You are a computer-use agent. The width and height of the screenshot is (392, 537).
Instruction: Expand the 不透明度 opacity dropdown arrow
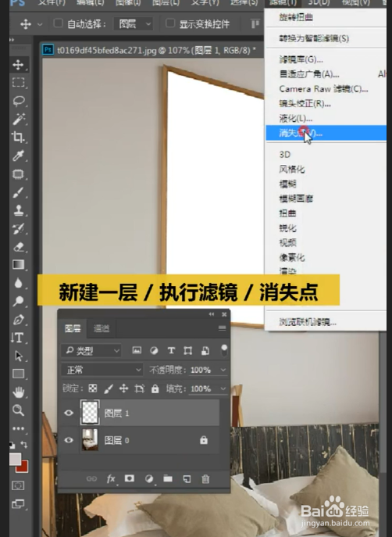(x=223, y=370)
